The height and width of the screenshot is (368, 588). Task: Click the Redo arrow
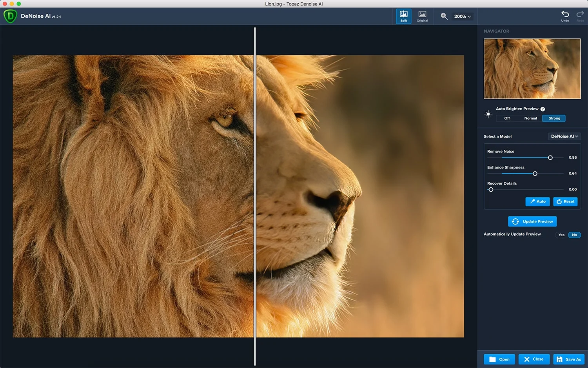click(580, 16)
